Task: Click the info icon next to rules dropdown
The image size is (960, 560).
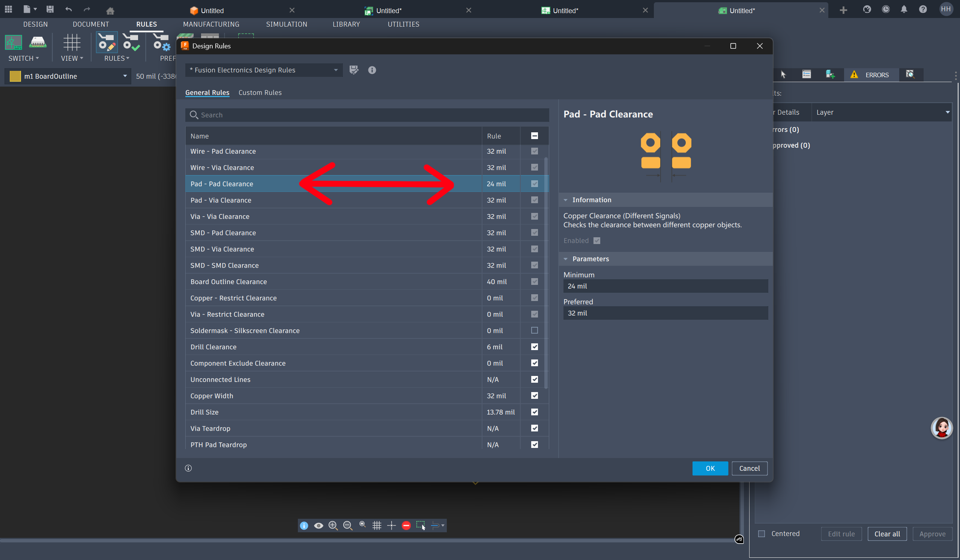Action: click(x=372, y=70)
